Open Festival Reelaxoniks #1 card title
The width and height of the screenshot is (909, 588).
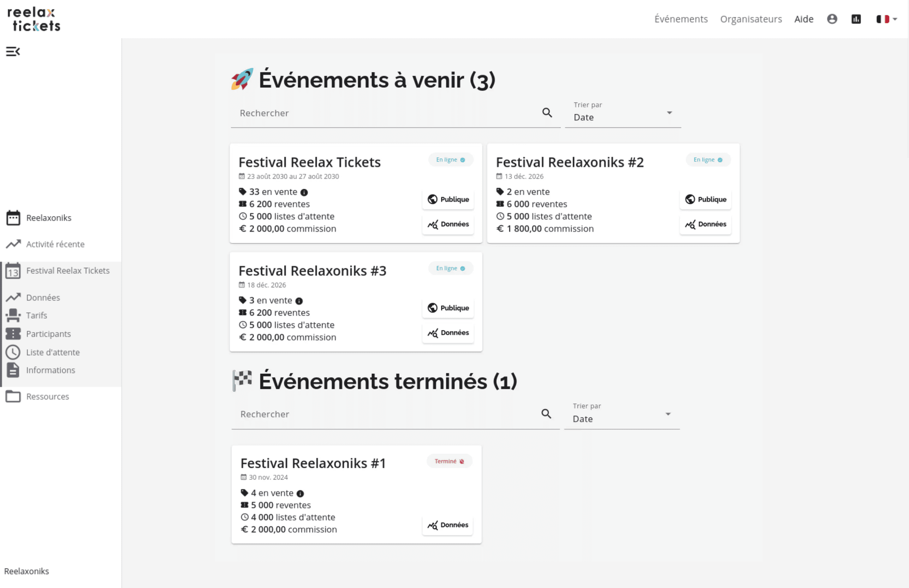click(x=313, y=463)
